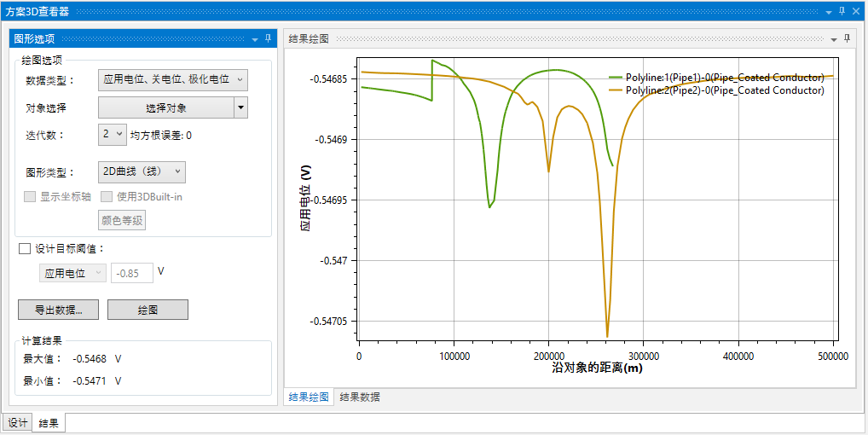Toggle the 显示坐标轴 checkbox
This screenshot has width=868, height=435.
(x=30, y=196)
